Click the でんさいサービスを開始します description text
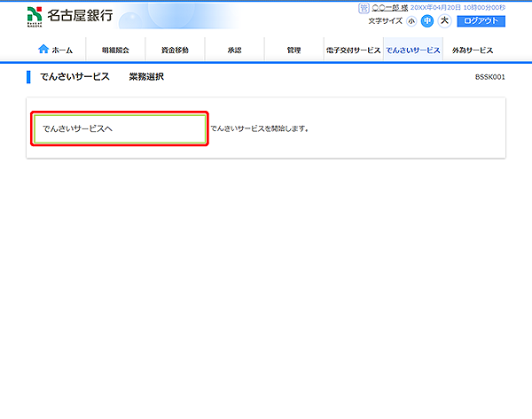 click(x=260, y=129)
